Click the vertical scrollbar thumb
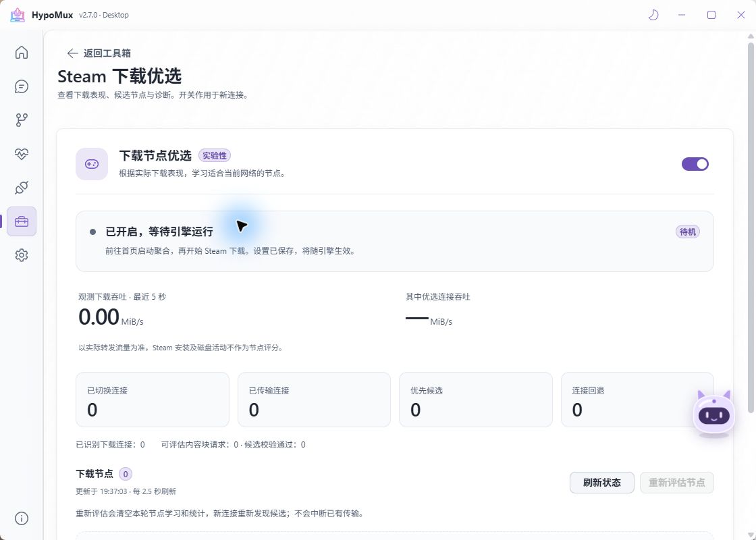Image resolution: width=756 pixels, height=540 pixels. 751,227
